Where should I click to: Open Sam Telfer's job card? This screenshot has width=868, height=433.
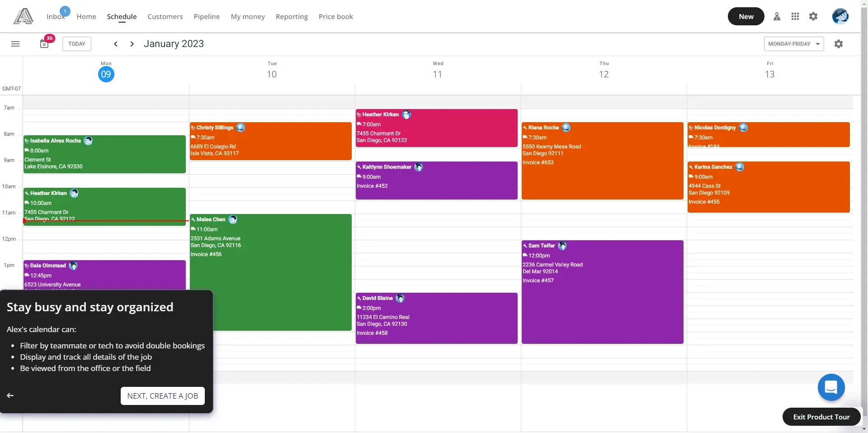point(602,292)
